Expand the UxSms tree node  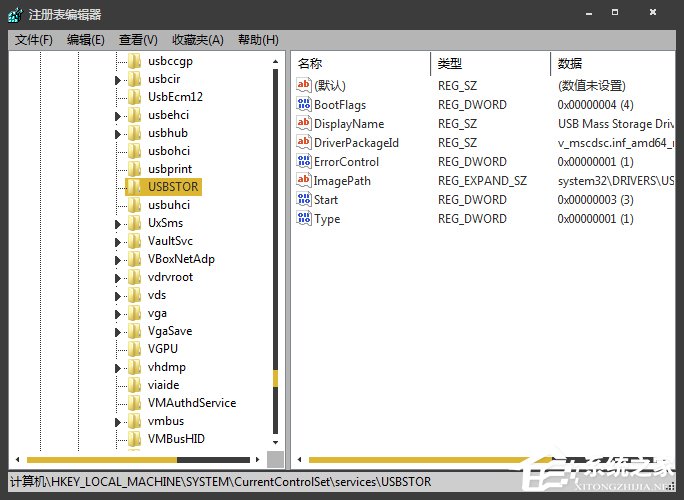[117, 224]
